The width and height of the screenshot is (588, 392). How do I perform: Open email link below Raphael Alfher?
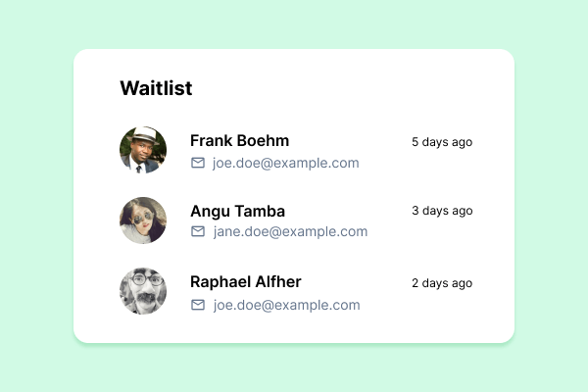pos(286,305)
